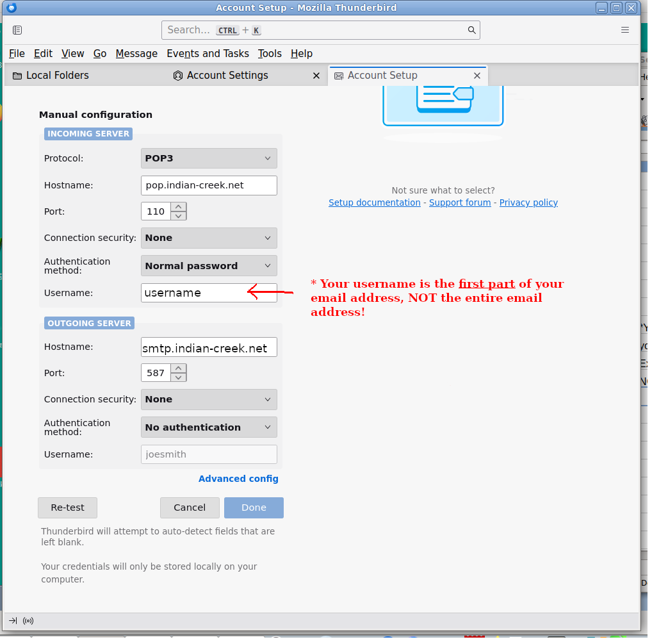Open the Events and Tasks menu
This screenshot has height=644, width=652.
(208, 54)
